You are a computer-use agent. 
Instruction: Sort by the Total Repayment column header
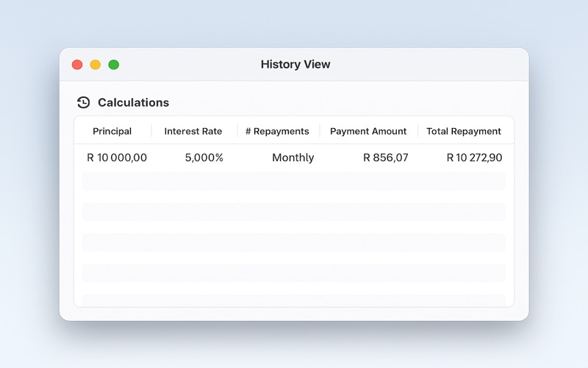click(464, 131)
